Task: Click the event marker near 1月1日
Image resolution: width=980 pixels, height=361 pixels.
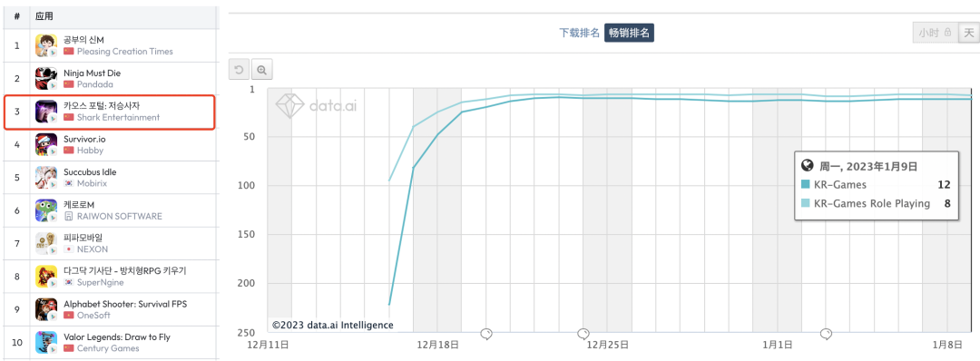Action: coord(827,334)
